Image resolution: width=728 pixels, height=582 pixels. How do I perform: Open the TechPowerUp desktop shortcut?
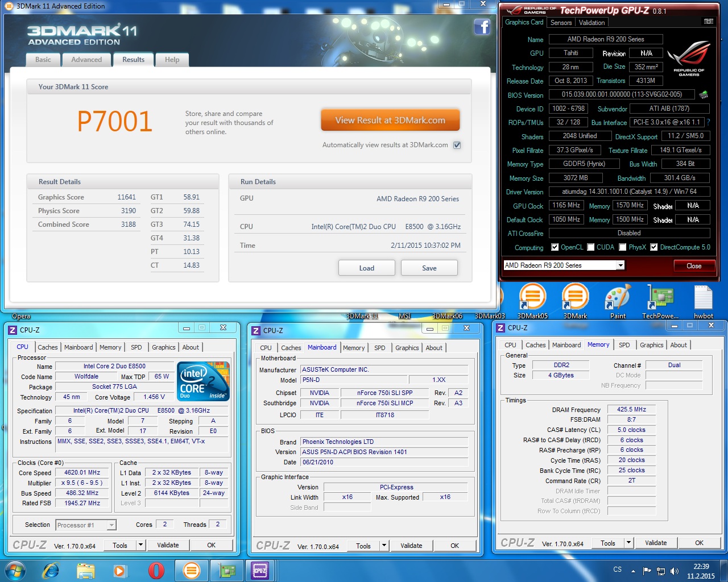point(660,301)
